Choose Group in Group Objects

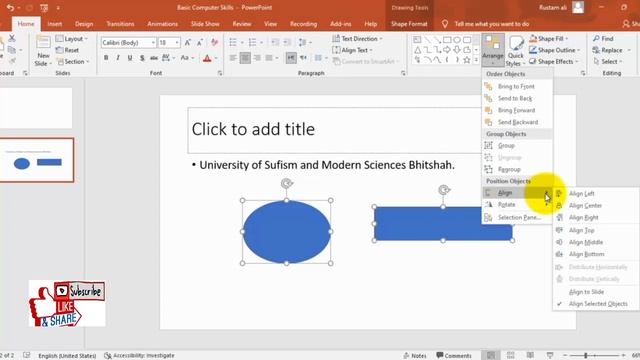(517, 146)
